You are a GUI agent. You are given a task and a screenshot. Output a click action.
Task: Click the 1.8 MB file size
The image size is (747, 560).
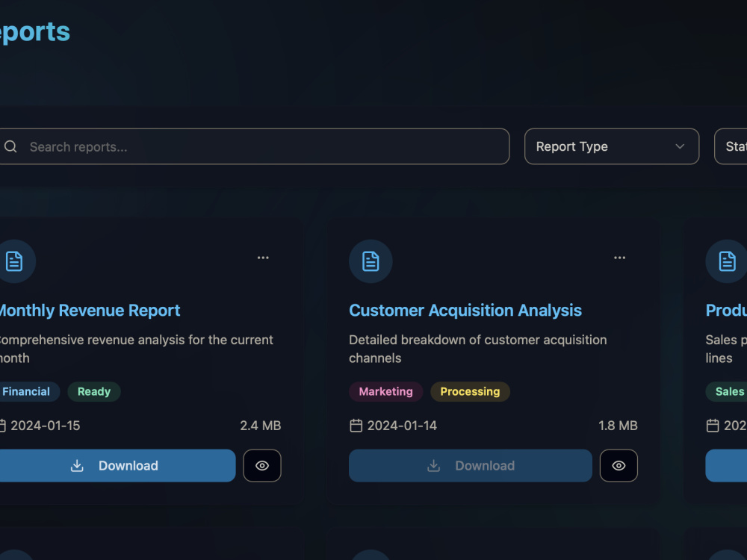[618, 426]
